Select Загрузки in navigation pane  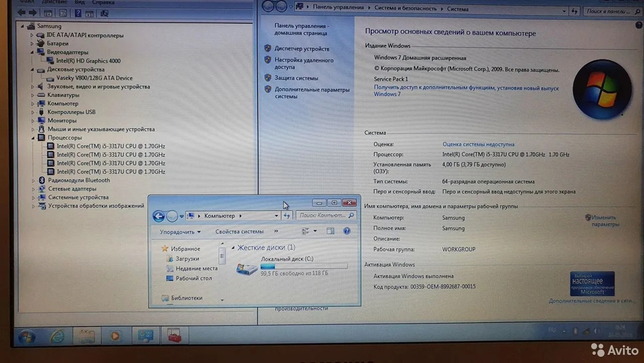pos(187,259)
